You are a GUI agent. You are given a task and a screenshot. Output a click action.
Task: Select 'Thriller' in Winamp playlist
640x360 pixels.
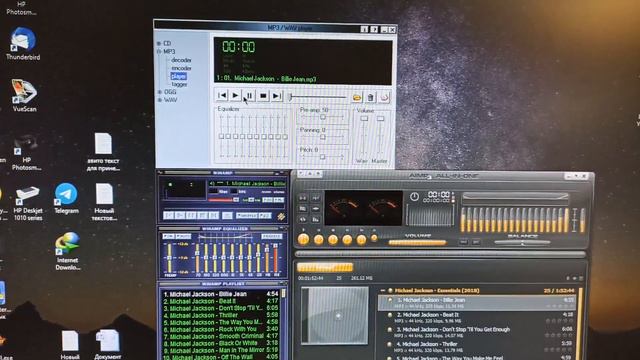point(221,315)
